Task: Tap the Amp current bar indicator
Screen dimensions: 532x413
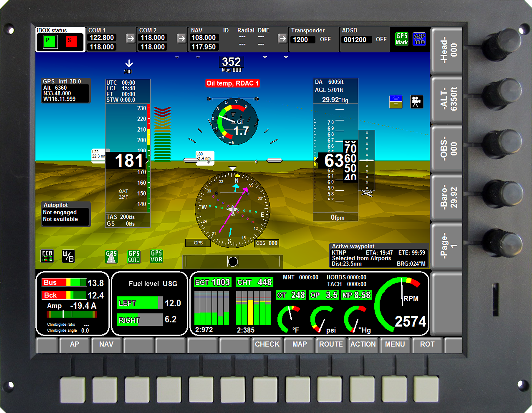Action: pyautogui.click(x=72, y=314)
